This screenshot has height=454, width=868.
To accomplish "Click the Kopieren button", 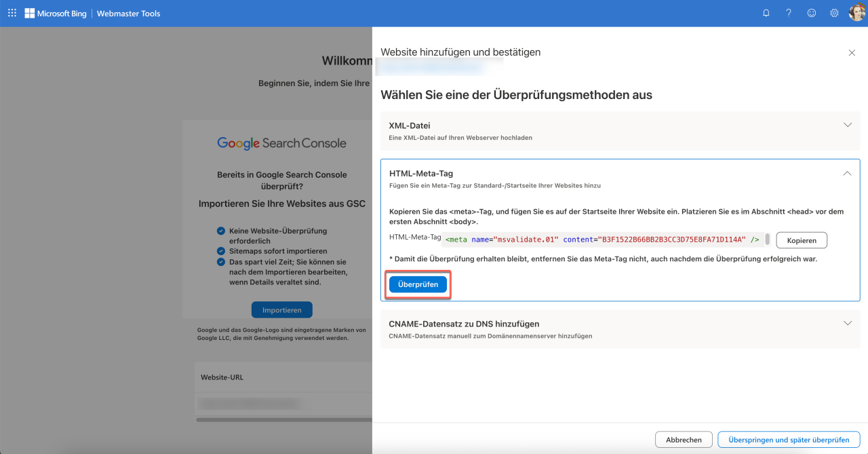I will pos(802,240).
